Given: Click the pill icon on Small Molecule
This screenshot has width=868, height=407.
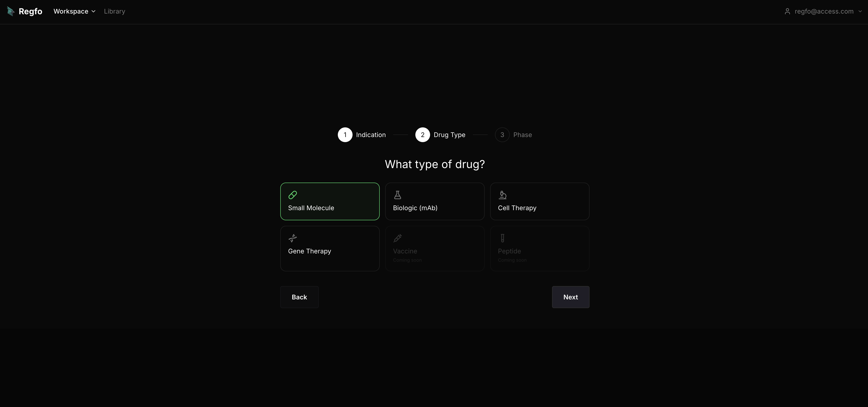Looking at the screenshot, I should tap(292, 195).
